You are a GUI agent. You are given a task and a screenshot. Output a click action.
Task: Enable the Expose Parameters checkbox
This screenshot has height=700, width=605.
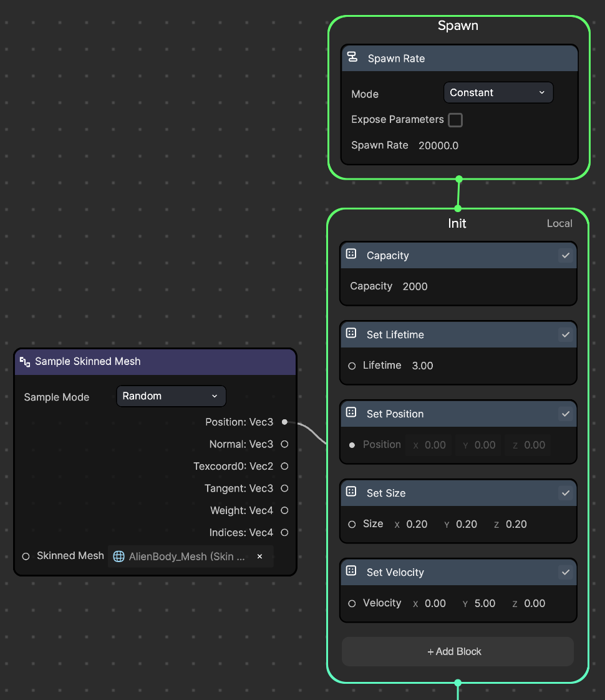[455, 120]
